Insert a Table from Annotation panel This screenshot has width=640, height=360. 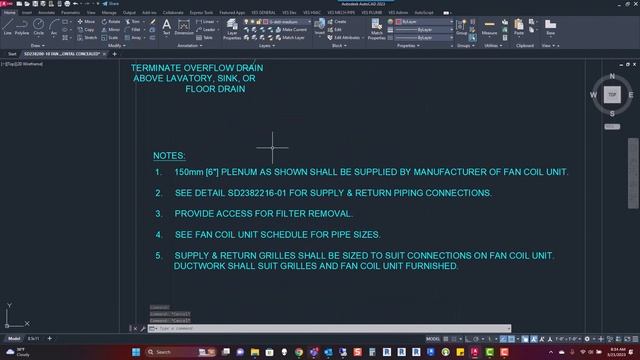click(x=204, y=38)
